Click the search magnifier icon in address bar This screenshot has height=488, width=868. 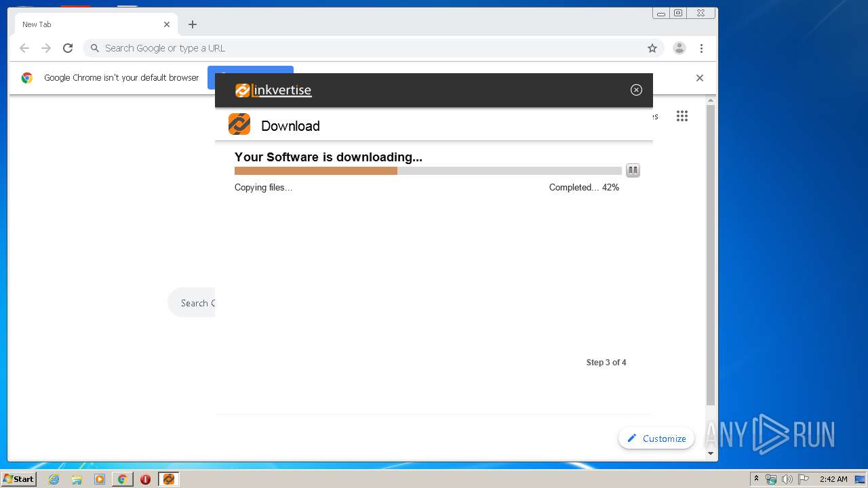95,48
